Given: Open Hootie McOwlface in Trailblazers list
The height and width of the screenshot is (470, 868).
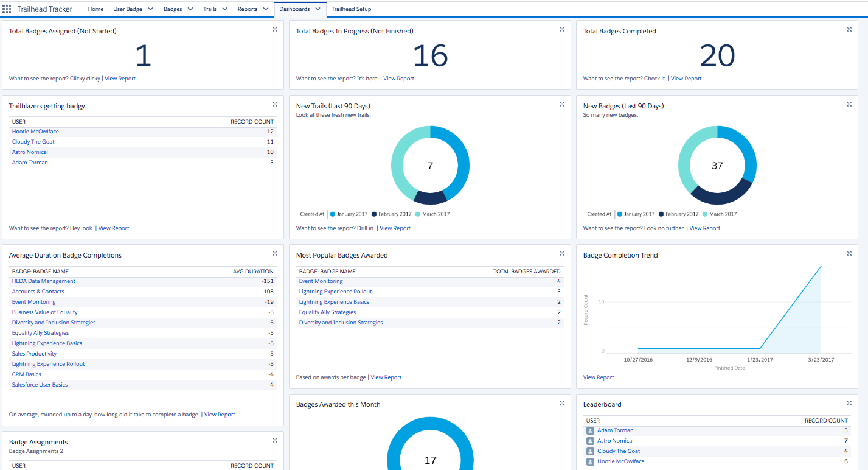Looking at the screenshot, I should 35,132.
